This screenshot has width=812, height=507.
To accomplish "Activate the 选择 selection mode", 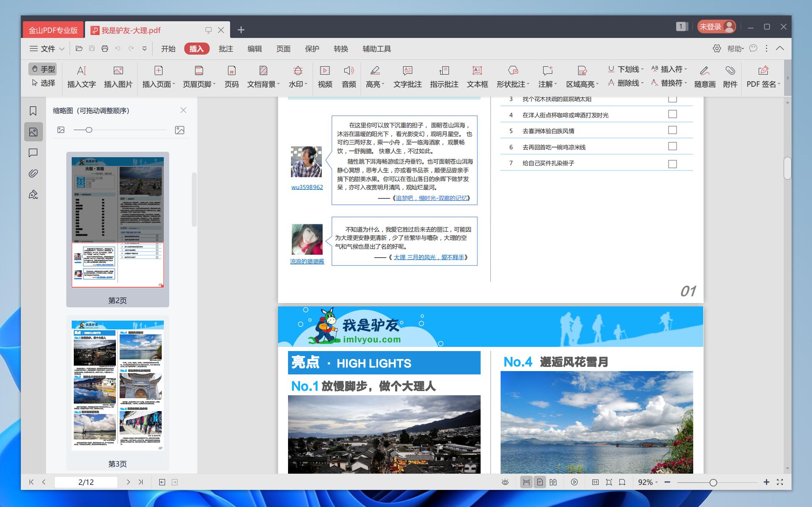I will pos(43,83).
